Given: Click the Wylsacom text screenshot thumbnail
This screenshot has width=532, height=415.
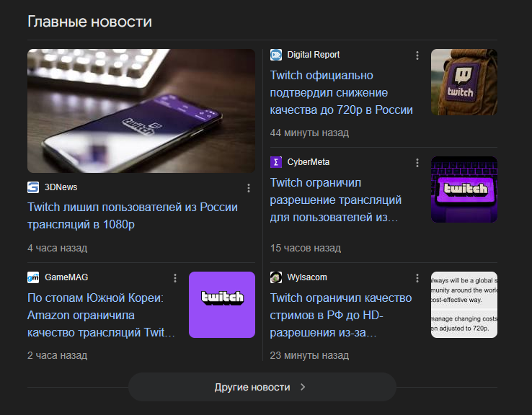Looking at the screenshot, I should coord(464,305).
